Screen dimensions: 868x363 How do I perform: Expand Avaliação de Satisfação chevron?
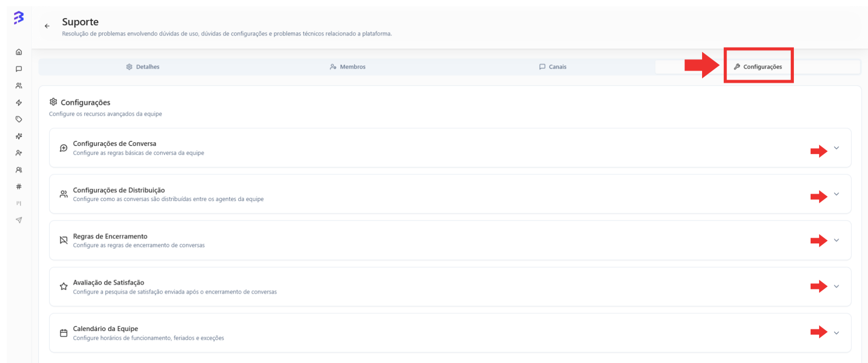[x=836, y=286]
